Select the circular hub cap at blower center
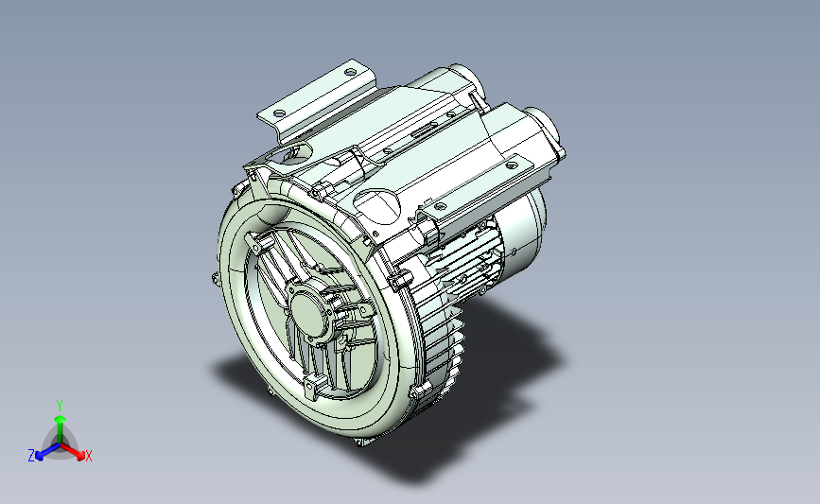This screenshot has width=820, height=504. [x=309, y=314]
